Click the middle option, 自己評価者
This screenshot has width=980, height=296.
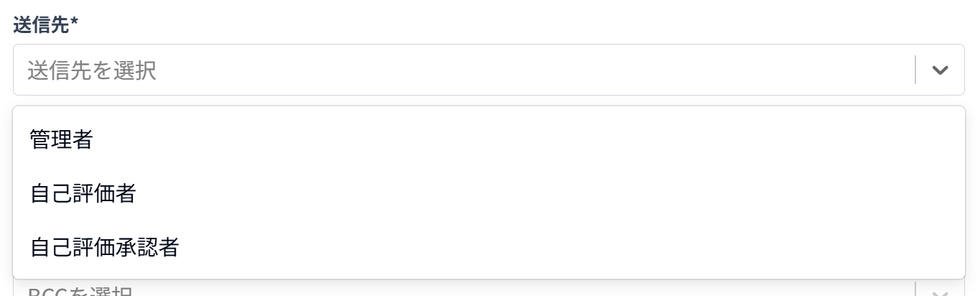tap(83, 193)
